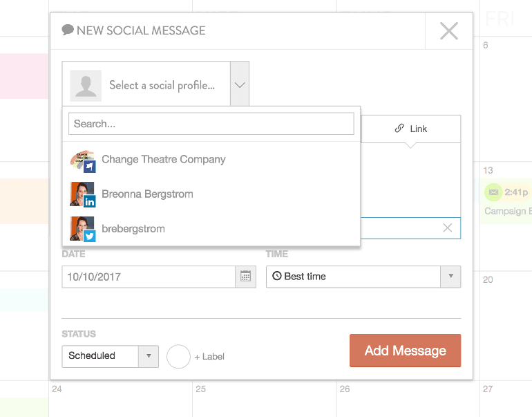Viewport: 532px width, 417px height.
Task: Open the date picker calendar icon
Action: click(245, 277)
